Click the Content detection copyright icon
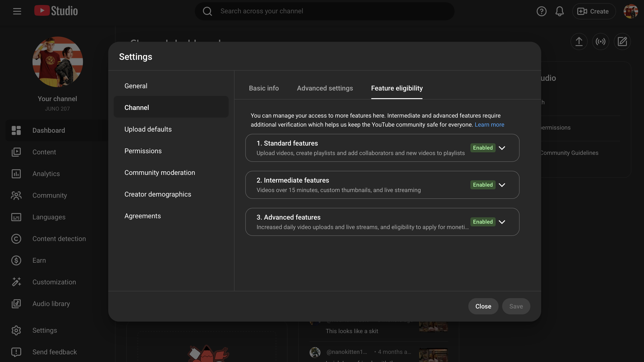Image resolution: width=644 pixels, height=362 pixels. pyautogui.click(x=16, y=239)
